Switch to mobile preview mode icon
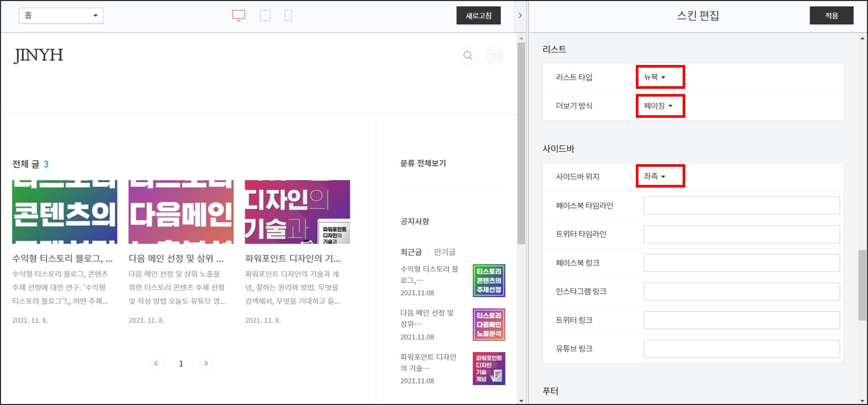The width and height of the screenshot is (868, 405). point(288,16)
